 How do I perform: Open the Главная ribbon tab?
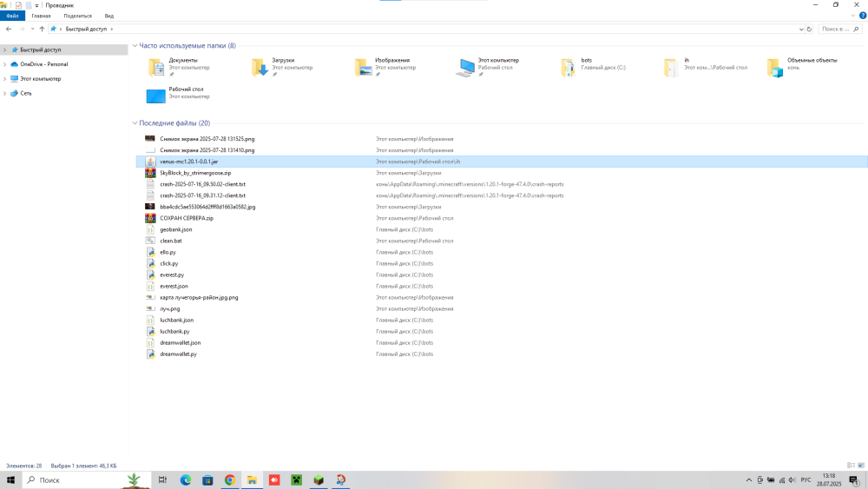(x=41, y=16)
